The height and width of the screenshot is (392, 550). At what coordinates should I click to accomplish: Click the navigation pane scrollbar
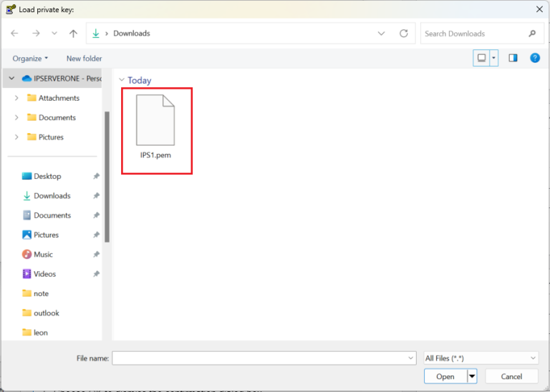(107, 177)
